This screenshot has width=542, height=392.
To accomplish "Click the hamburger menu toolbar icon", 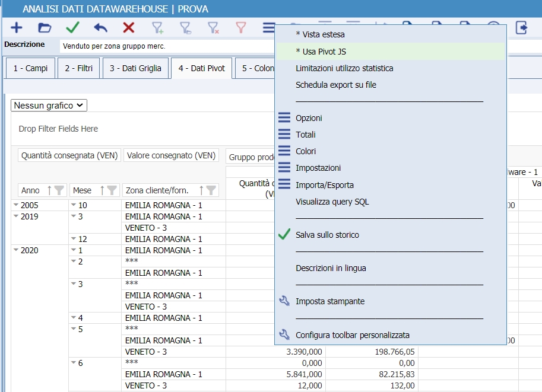I will coord(269,27).
